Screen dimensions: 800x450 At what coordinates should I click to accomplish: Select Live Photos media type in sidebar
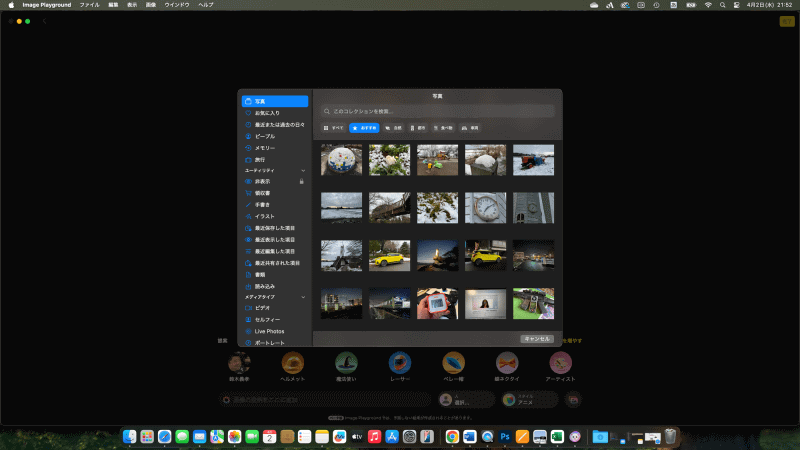coord(268,331)
